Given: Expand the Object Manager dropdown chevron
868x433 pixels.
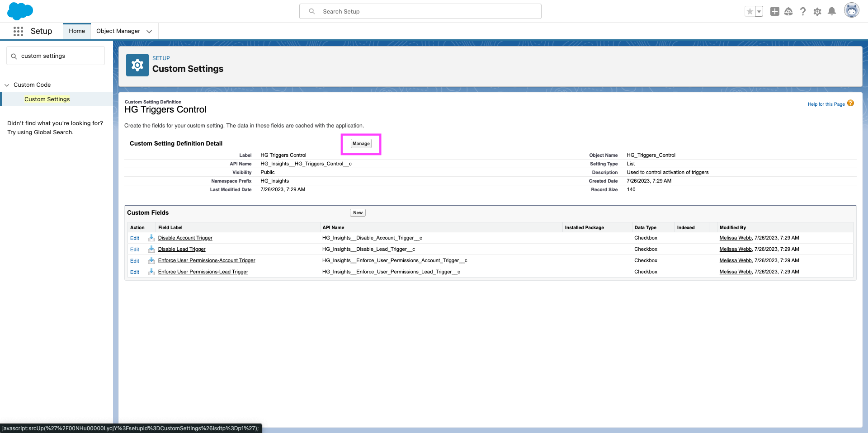Looking at the screenshot, I should coord(149,31).
